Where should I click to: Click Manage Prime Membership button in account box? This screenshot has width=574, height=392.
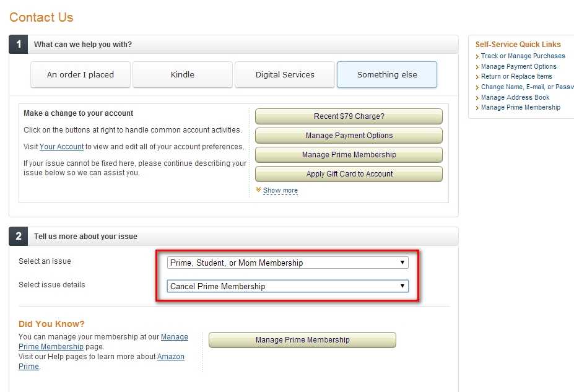click(x=349, y=155)
